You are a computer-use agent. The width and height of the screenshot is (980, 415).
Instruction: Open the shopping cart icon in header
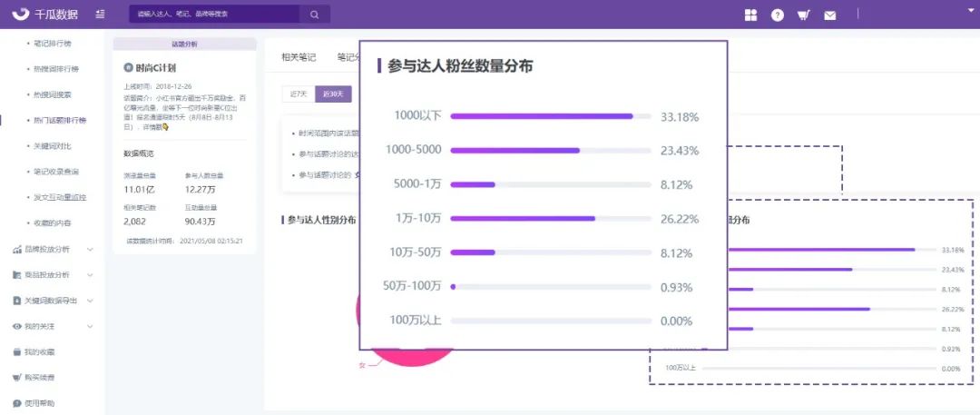click(x=803, y=15)
